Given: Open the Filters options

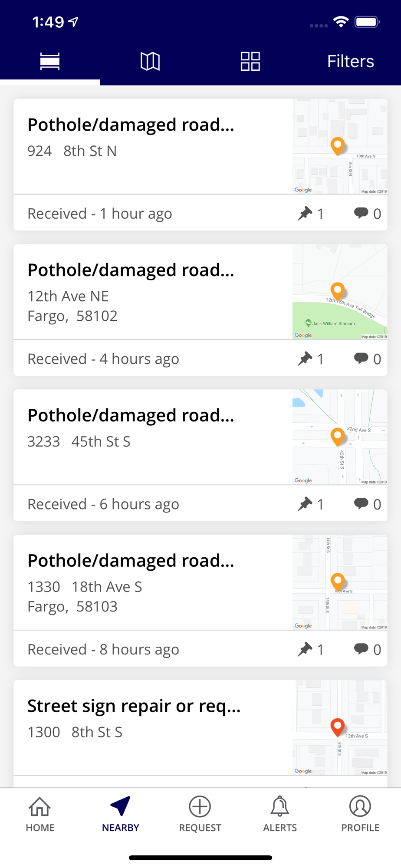Looking at the screenshot, I should [350, 61].
